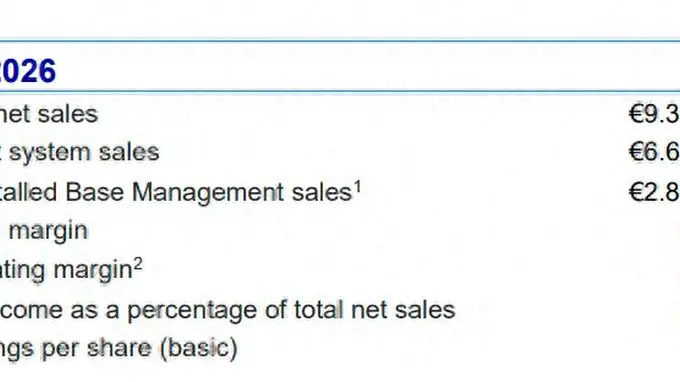Screen dimensions: 680x382
Task: Click the blue "2026" table heading
Action: (x=28, y=70)
